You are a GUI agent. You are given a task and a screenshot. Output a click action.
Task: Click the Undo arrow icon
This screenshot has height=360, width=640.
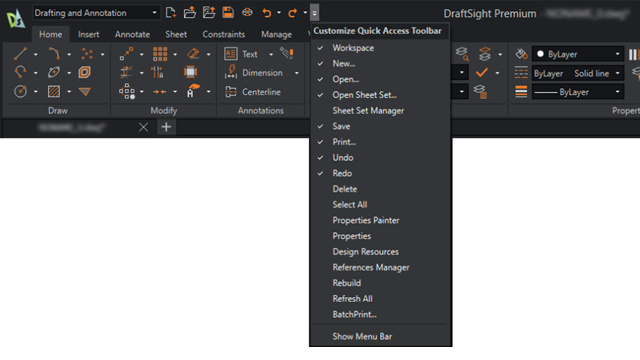coord(267,13)
